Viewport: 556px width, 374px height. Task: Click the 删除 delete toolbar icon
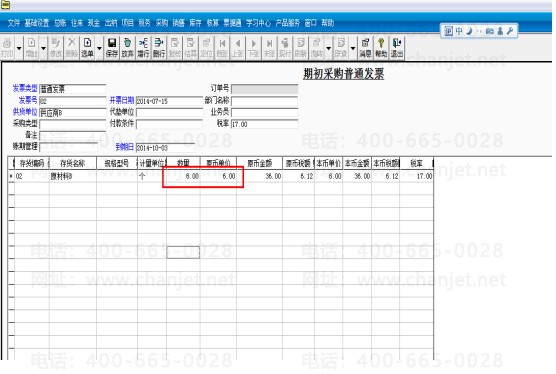point(71,48)
